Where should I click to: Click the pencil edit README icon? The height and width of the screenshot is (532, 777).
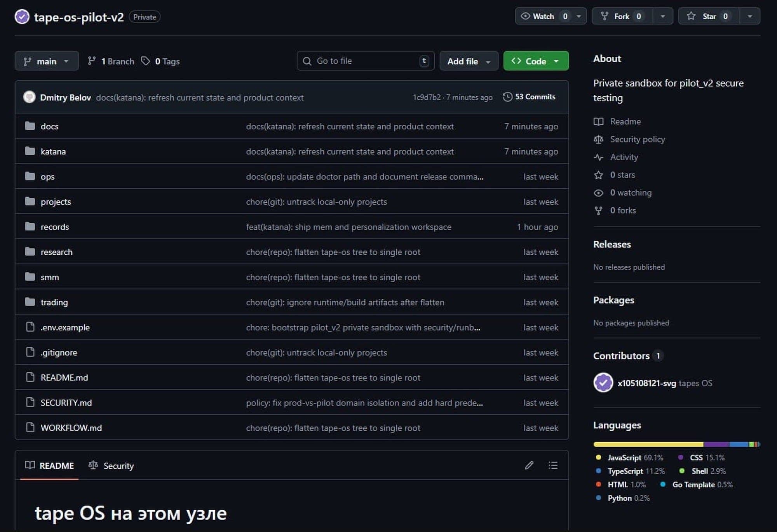point(529,465)
